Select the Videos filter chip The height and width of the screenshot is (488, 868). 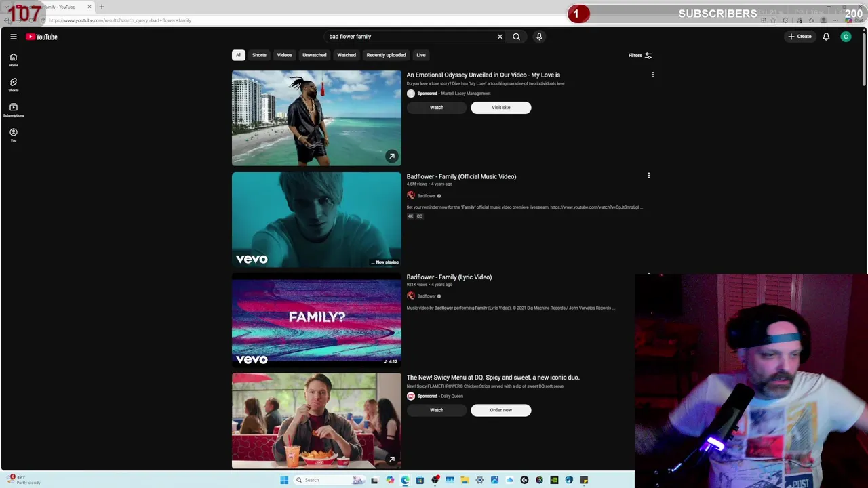pos(284,55)
